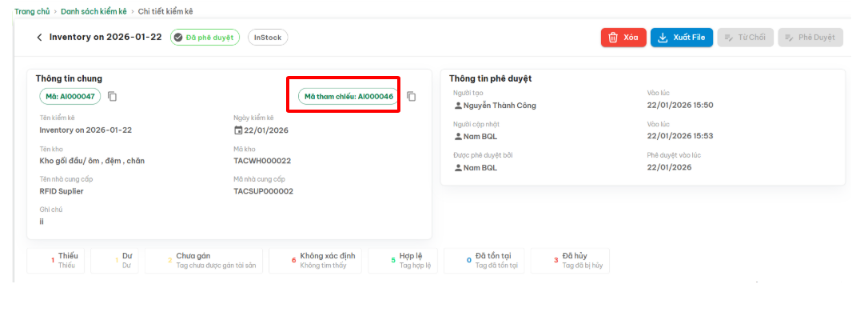Click the calendar icon next to 22/01/2026
Viewport: 868px width, 320px height.
(x=238, y=130)
